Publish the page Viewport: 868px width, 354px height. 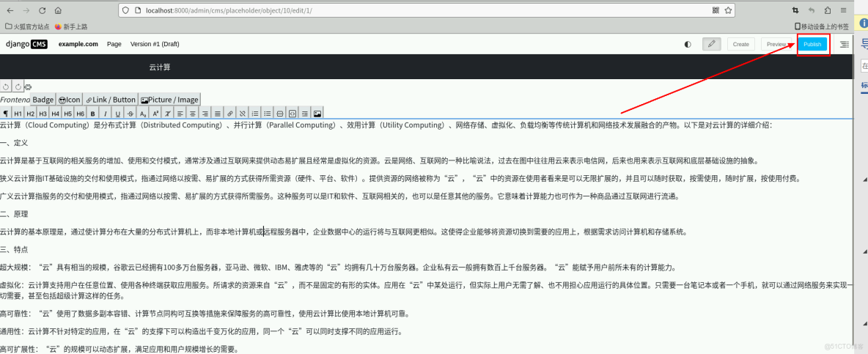[x=812, y=44]
